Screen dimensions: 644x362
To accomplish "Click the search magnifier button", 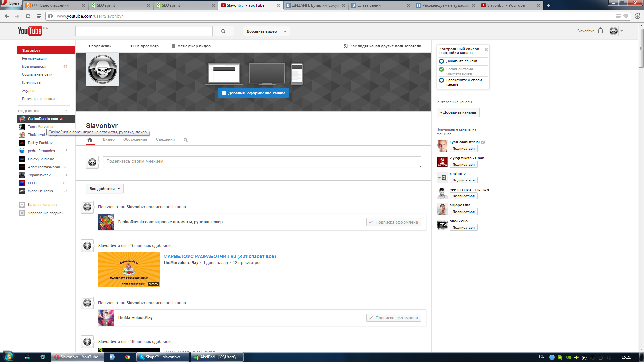I will (223, 31).
